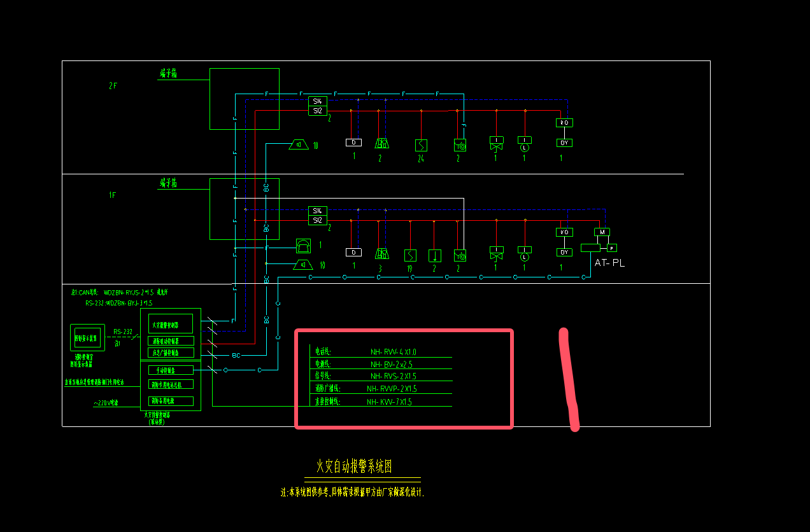The width and height of the screenshot is (810, 532).
Task: Select the 1F telephone symbol
Action: coord(303,245)
